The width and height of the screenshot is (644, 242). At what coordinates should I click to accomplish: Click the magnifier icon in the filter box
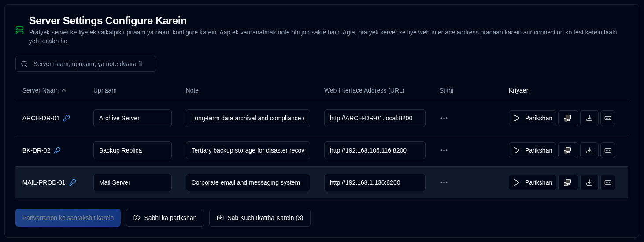point(24,64)
